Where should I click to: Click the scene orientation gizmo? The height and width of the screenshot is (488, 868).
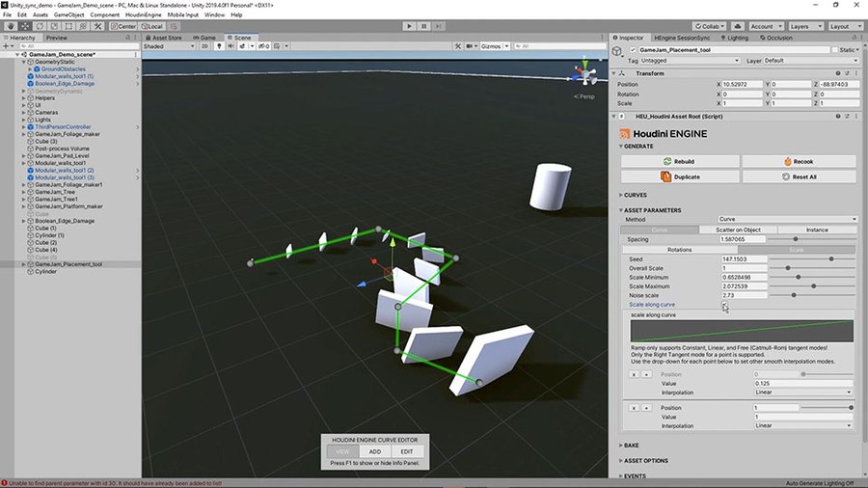pyautogui.click(x=585, y=73)
